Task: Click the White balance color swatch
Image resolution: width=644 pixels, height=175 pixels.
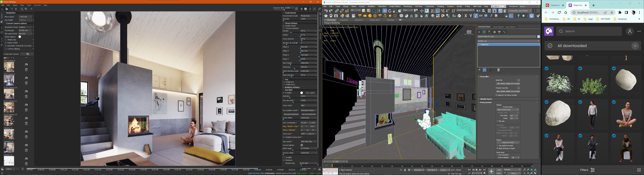Action: click(20, 37)
